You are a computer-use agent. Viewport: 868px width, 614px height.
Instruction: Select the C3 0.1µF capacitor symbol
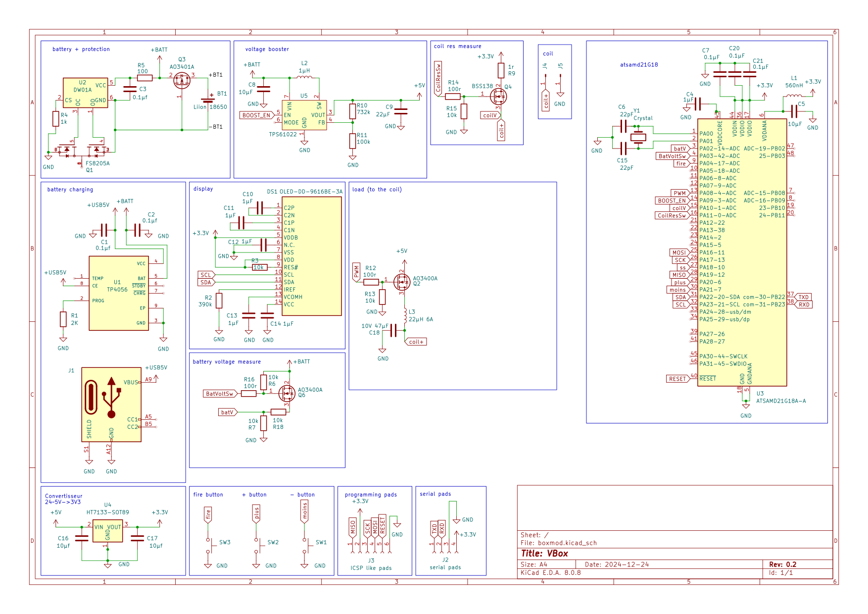(130, 89)
